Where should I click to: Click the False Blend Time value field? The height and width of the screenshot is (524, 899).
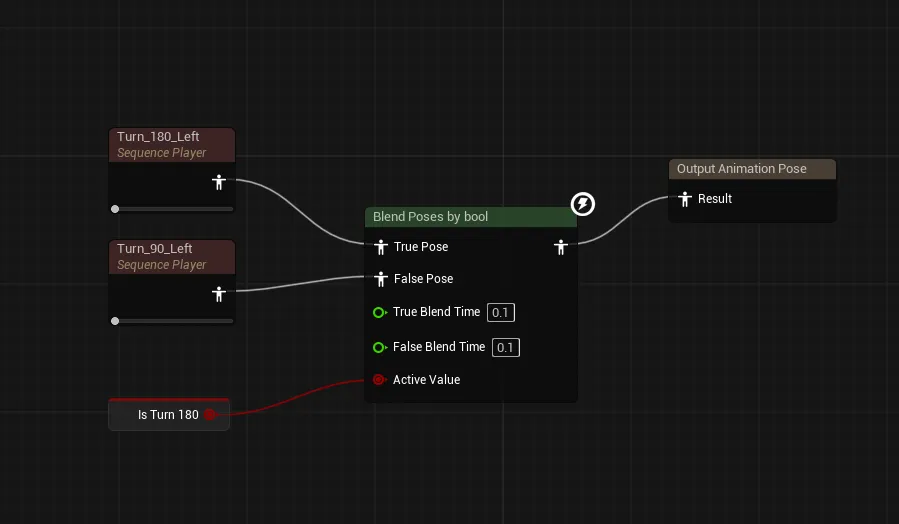(x=506, y=347)
